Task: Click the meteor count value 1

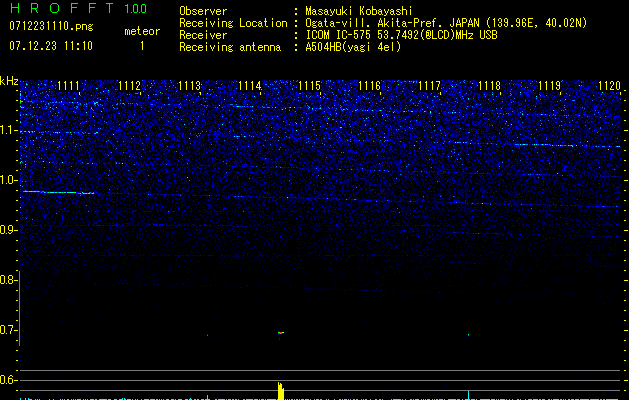Action: (142, 46)
